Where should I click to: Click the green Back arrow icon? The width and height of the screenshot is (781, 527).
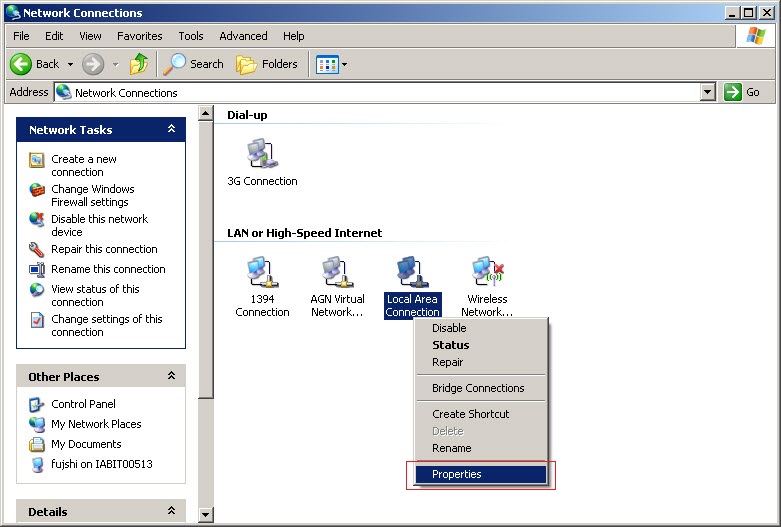click(21, 64)
